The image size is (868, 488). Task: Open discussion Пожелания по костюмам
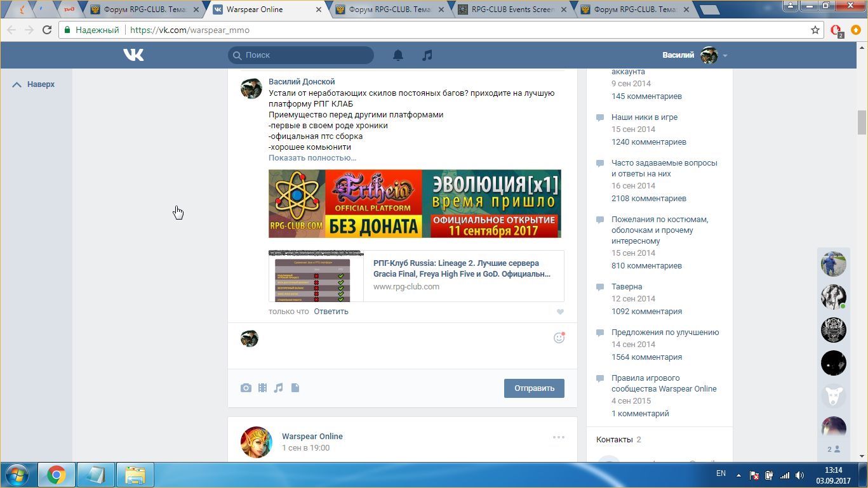tap(660, 230)
